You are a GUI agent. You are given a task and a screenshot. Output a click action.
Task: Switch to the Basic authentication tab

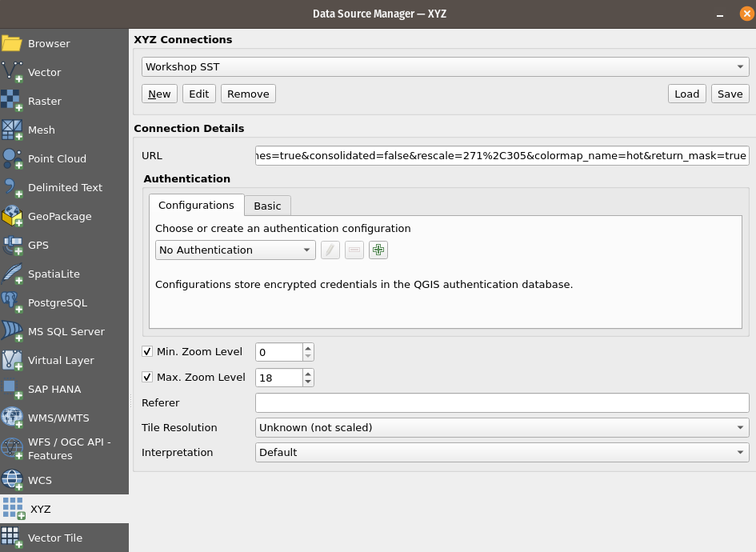267,206
